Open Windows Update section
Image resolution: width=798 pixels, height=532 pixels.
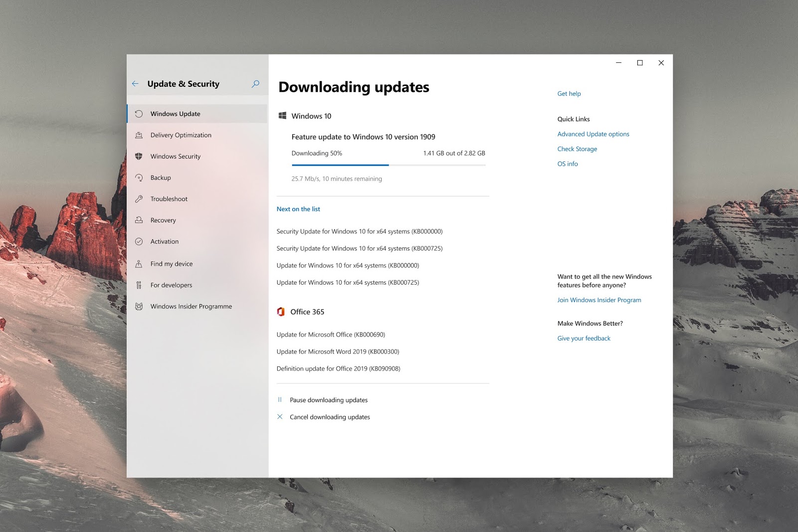pyautogui.click(x=197, y=114)
